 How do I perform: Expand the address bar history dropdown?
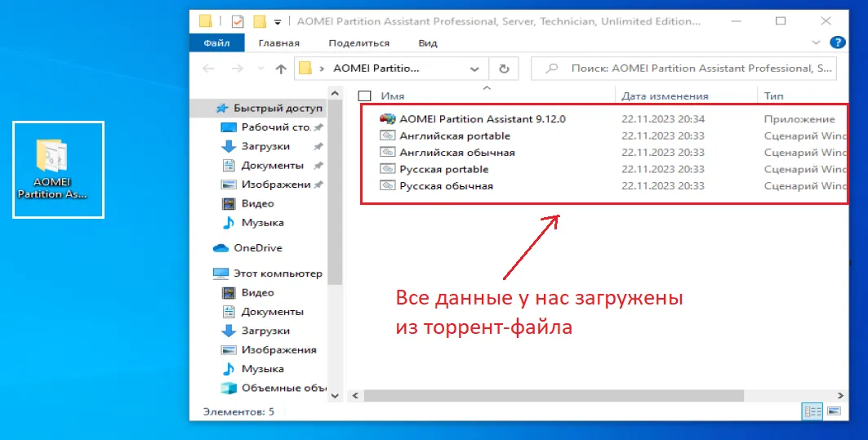coord(474,69)
